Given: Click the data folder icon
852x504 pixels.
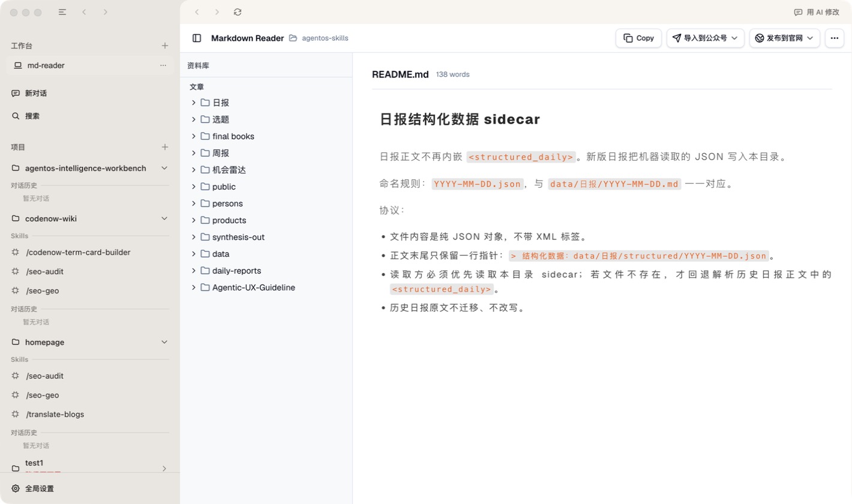Looking at the screenshot, I should 205,254.
